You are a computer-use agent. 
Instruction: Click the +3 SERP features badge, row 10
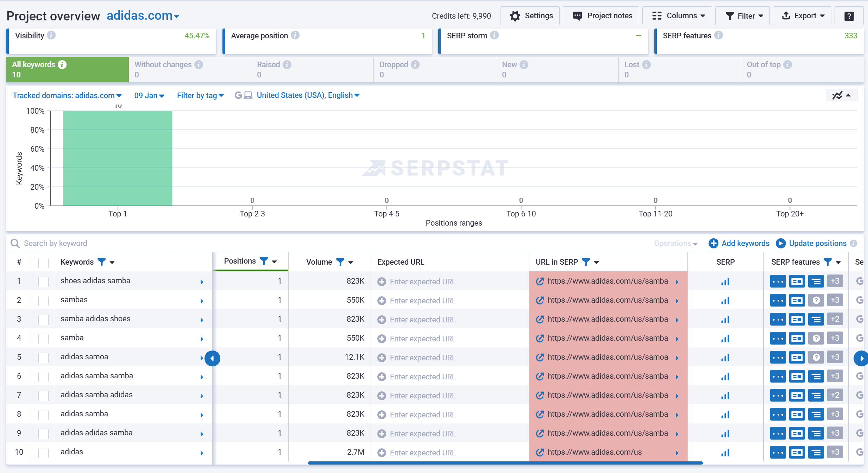tap(835, 452)
